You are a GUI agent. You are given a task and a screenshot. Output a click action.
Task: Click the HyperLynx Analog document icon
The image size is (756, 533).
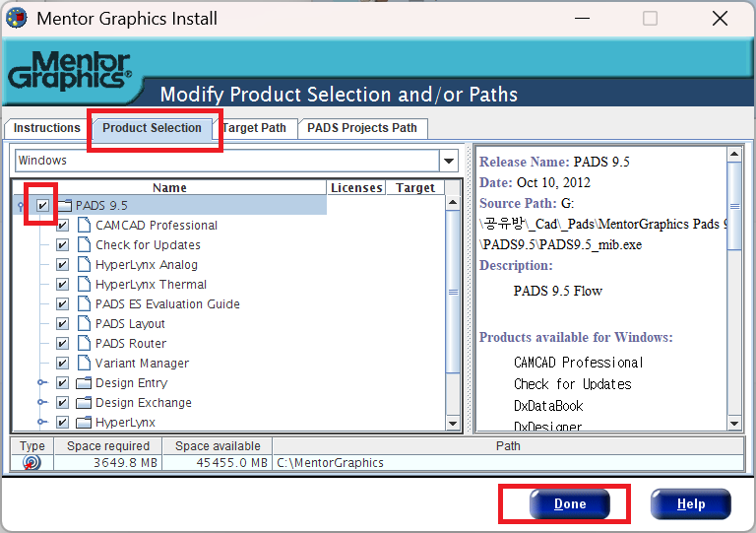coord(84,264)
